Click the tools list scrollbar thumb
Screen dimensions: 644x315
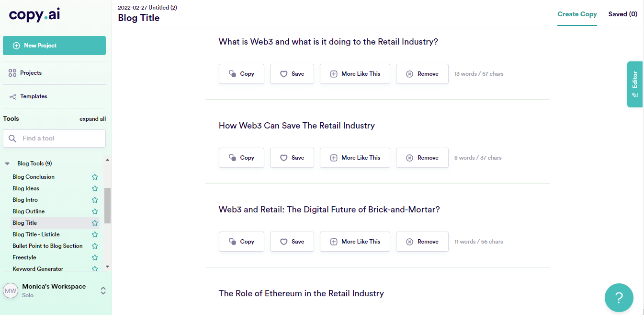click(x=107, y=205)
